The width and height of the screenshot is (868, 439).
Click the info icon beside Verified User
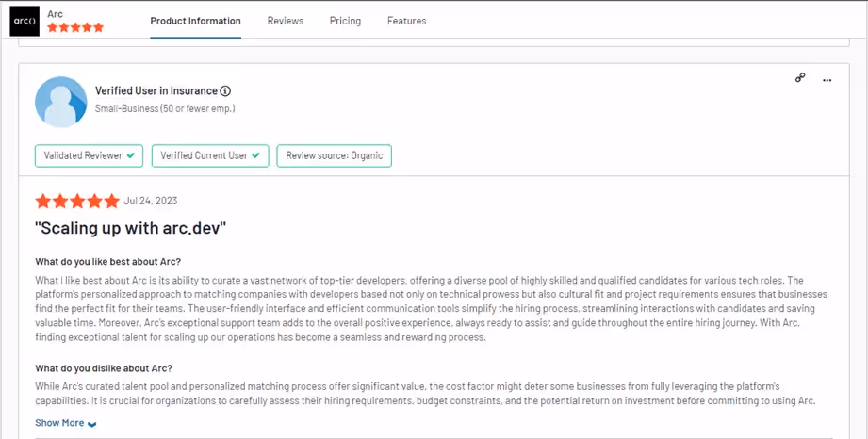tap(225, 90)
